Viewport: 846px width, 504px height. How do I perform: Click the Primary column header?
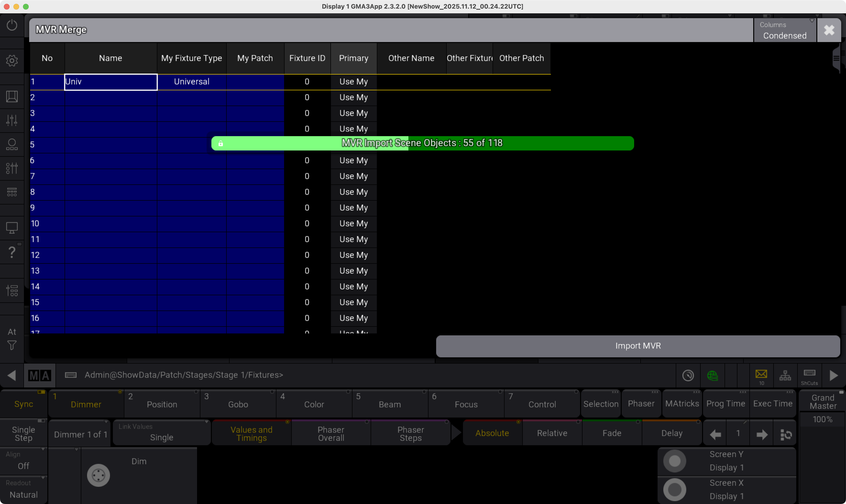[x=353, y=58]
